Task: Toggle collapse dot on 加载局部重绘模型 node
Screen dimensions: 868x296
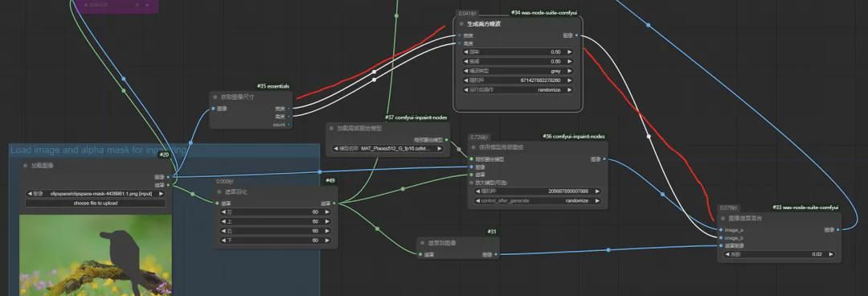Action: click(x=332, y=128)
